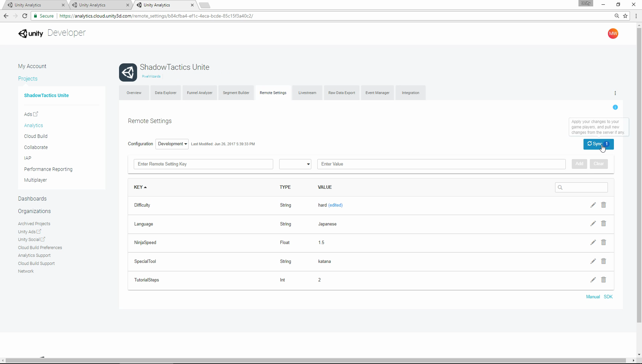Click the Sync button to apply changes

pos(598,144)
